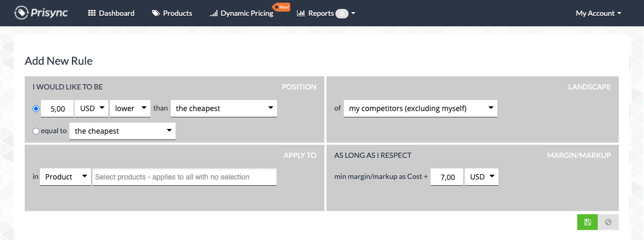Open the 'equal to' cheapest dropdown
Viewport: 644px width, 240px height.
pyautogui.click(x=122, y=131)
